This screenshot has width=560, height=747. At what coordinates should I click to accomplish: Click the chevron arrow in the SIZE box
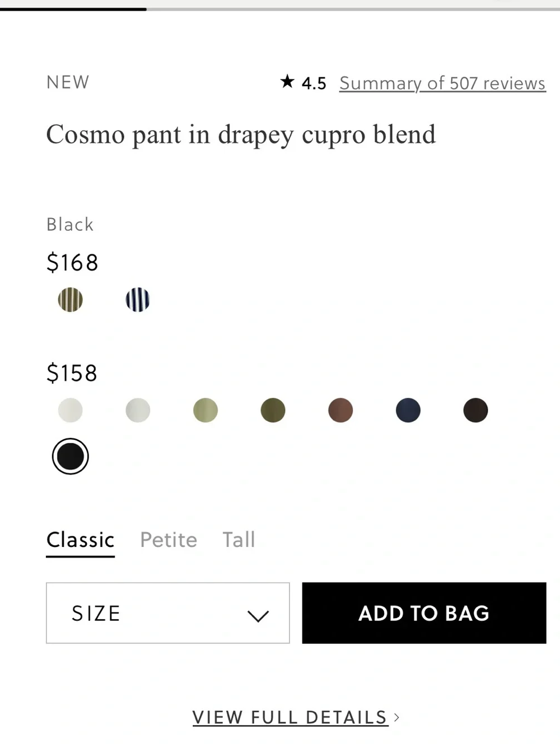pyautogui.click(x=258, y=616)
